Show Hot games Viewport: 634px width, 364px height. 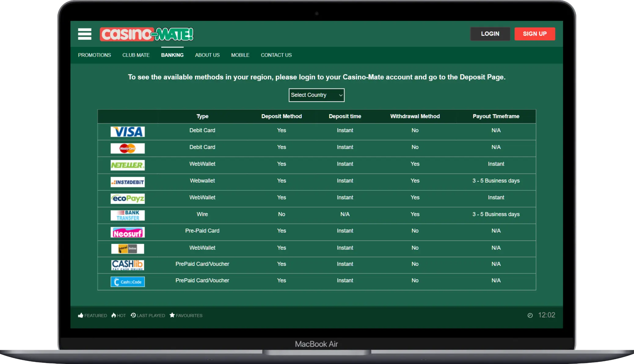coord(118,315)
